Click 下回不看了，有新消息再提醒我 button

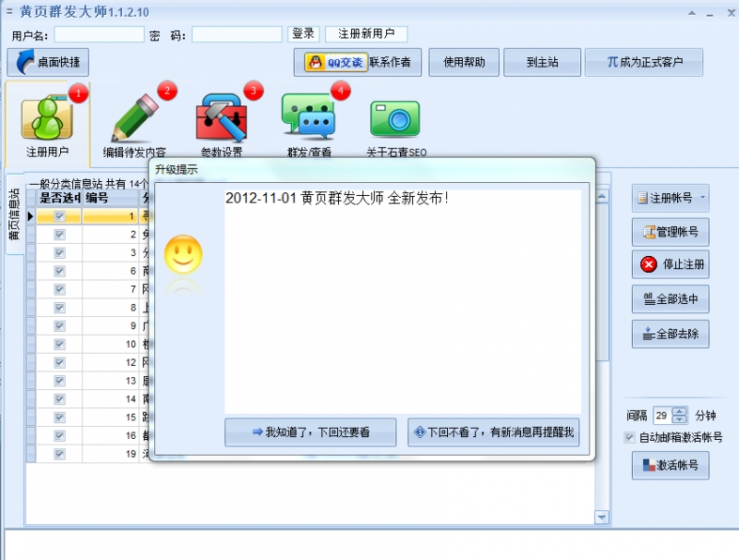[493, 432]
